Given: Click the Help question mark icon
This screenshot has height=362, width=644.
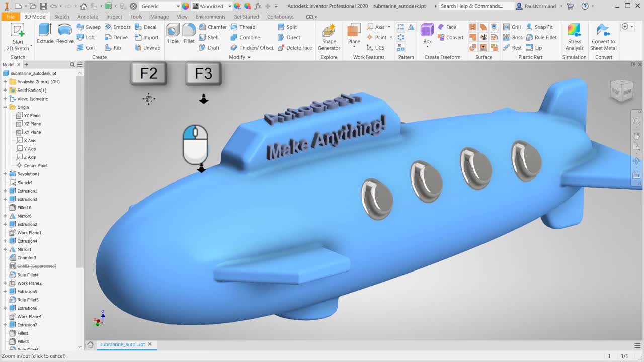Looking at the screenshot, I should 585,6.
